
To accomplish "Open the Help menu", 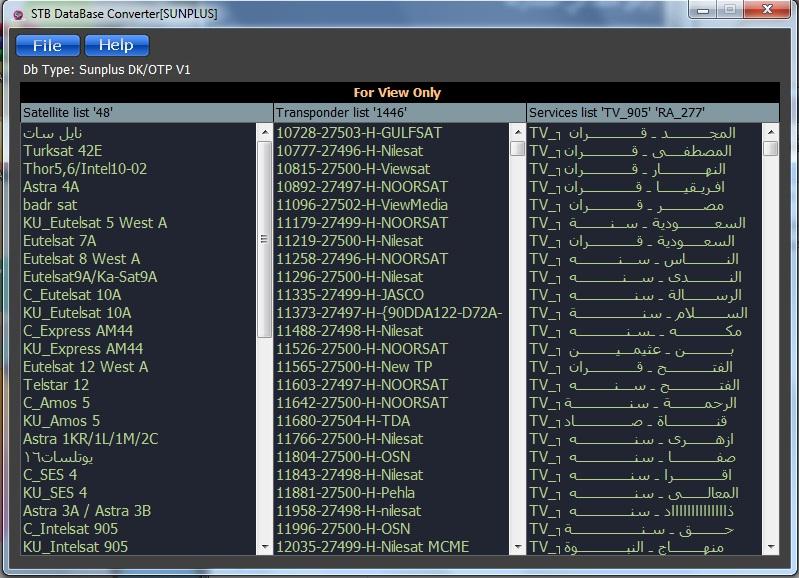I will point(117,45).
